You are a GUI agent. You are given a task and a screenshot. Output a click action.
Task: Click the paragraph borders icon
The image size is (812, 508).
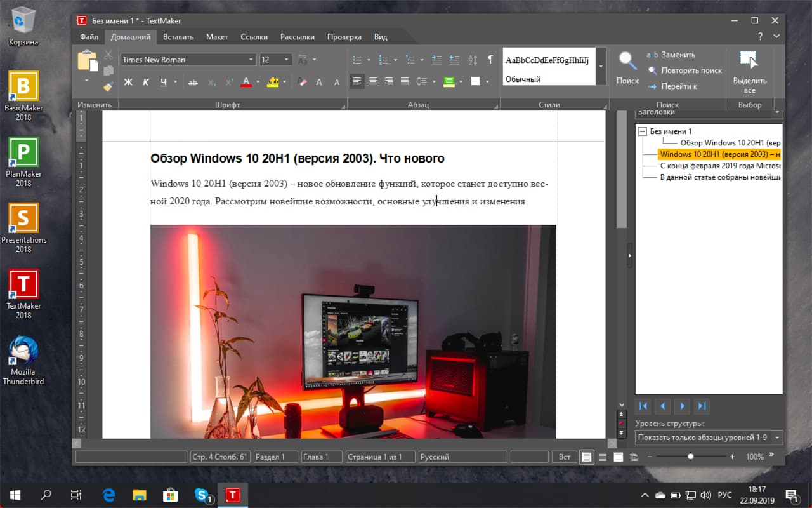point(475,81)
